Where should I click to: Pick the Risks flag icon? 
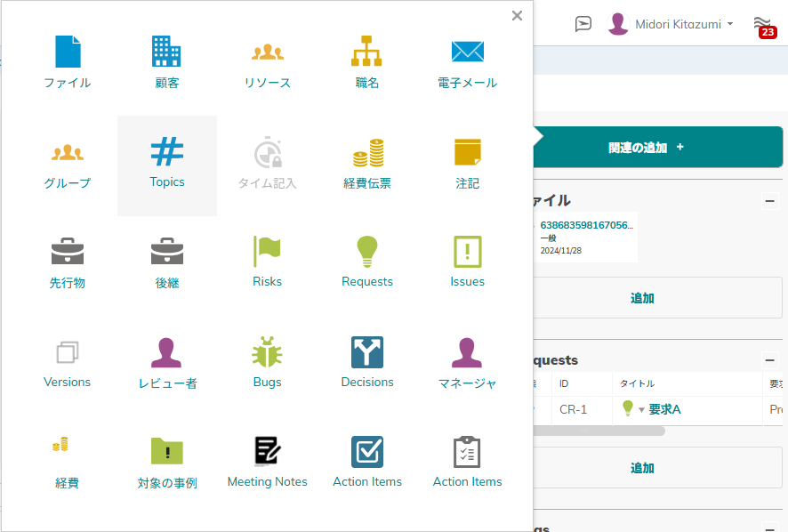tap(267, 251)
